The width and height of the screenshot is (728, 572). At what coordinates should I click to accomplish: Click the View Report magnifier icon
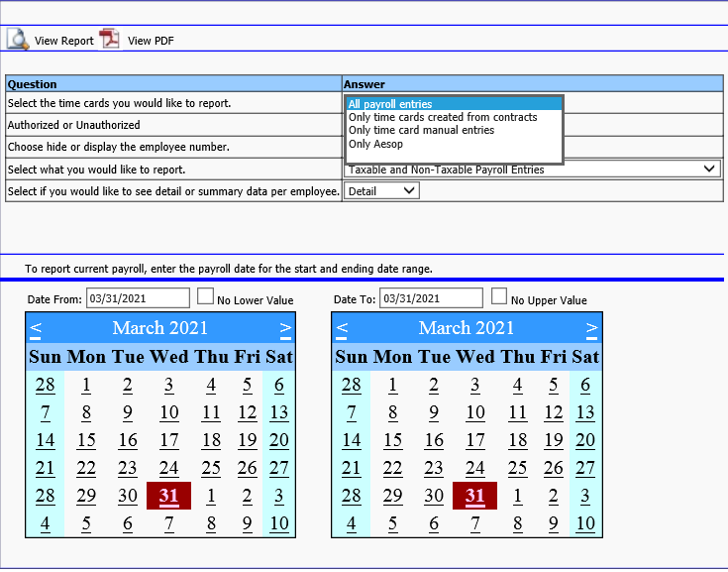[x=18, y=40]
